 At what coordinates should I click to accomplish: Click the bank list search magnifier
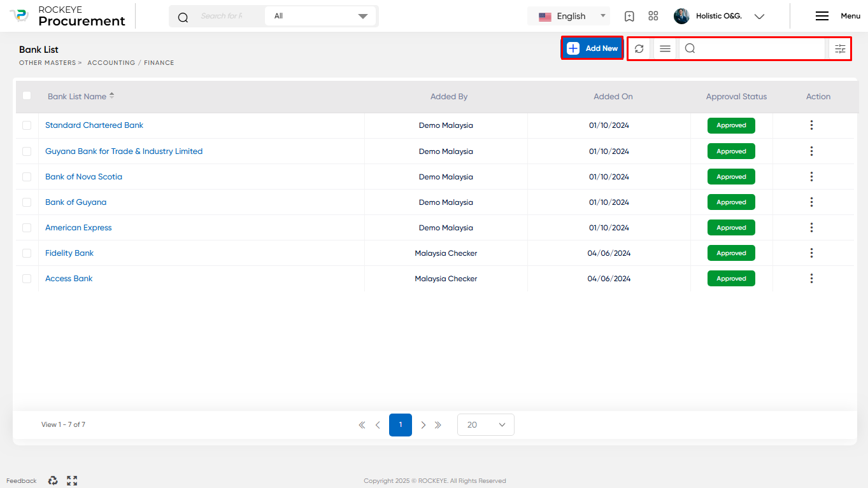(690, 48)
